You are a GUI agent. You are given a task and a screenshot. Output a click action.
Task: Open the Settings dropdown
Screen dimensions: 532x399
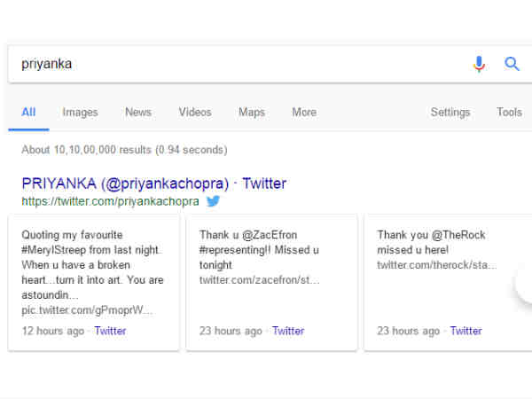(450, 113)
